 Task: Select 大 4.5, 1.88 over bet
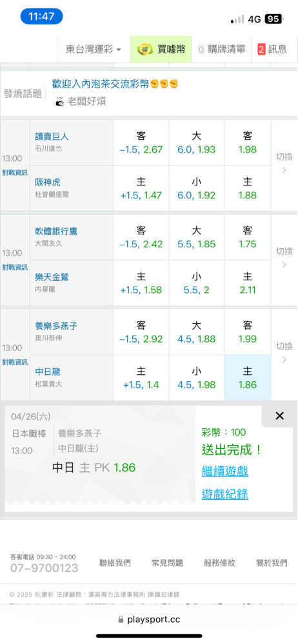pyautogui.click(x=197, y=332)
